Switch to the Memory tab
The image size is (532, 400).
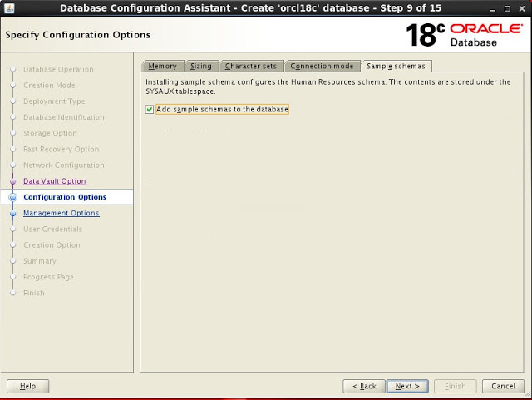pyautogui.click(x=162, y=66)
